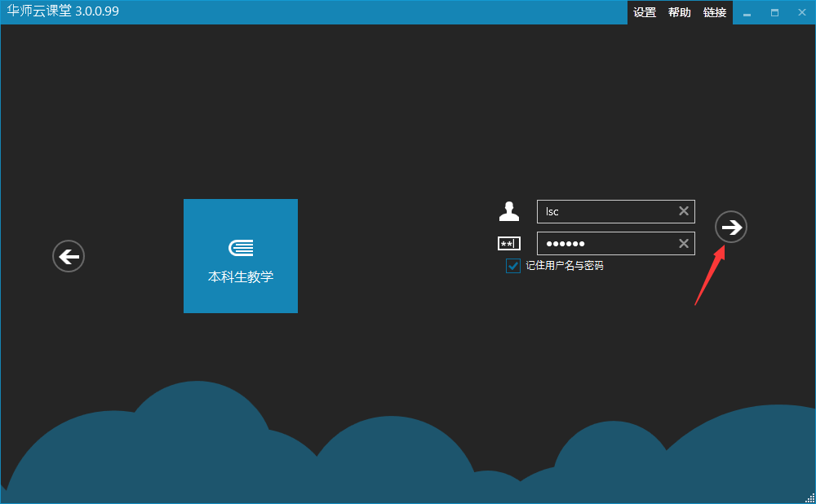Click the 记住用户名与密码 label text

(x=565, y=266)
